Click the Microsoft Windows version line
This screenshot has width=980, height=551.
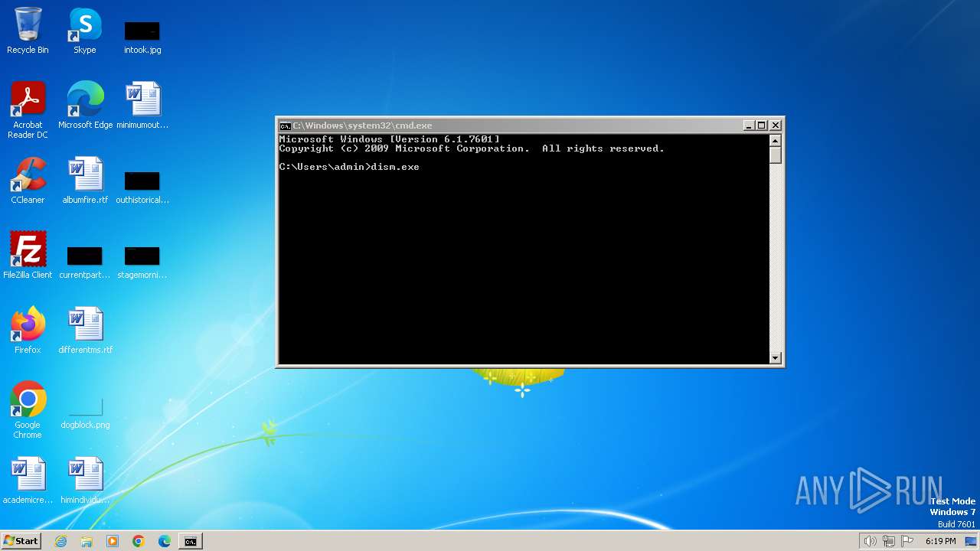pyautogui.click(x=390, y=139)
